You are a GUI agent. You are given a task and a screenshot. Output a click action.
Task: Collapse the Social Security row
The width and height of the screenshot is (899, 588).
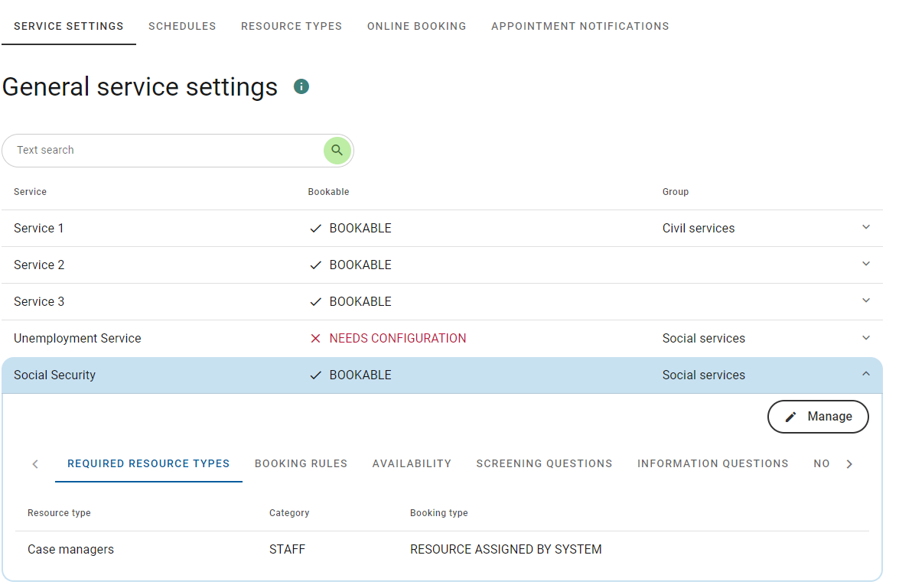point(865,375)
